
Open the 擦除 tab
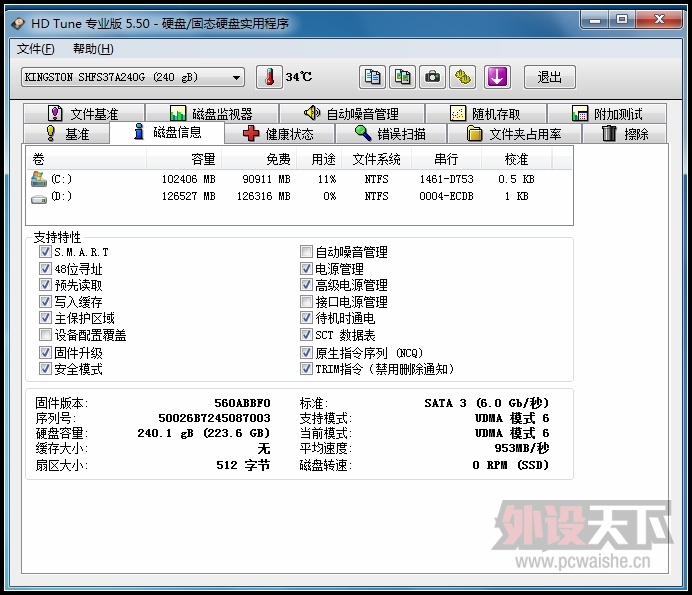(624, 134)
